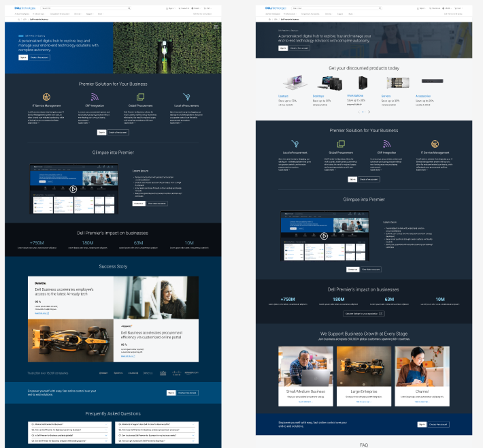Click Create account button in left hero banner
The width and height of the screenshot is (483, 448).
[x=39, y=57]
